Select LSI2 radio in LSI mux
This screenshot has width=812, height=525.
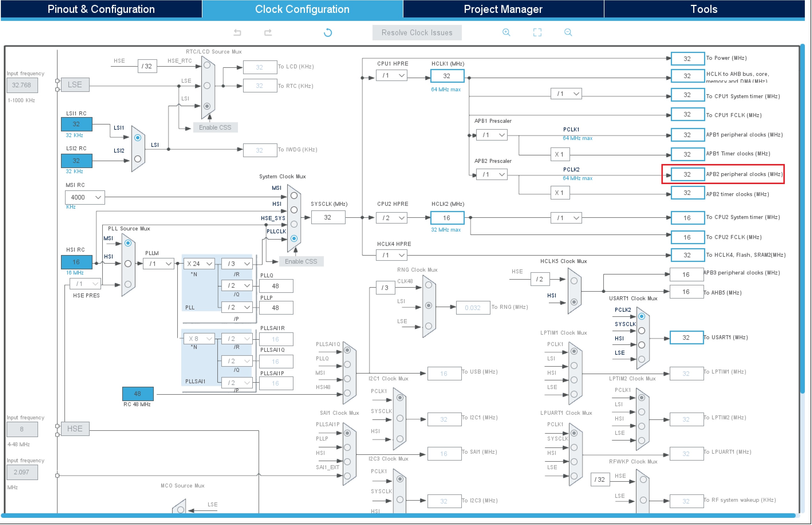tap(138, 159)
